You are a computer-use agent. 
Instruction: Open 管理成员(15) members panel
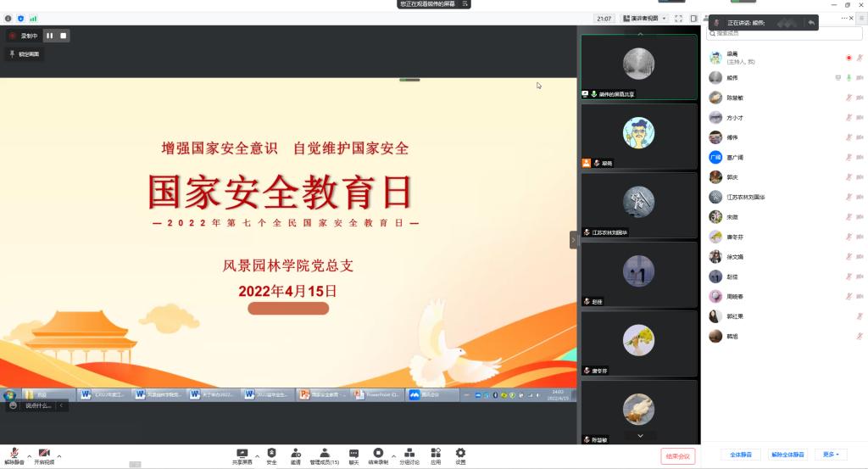(x=324, y=455)
